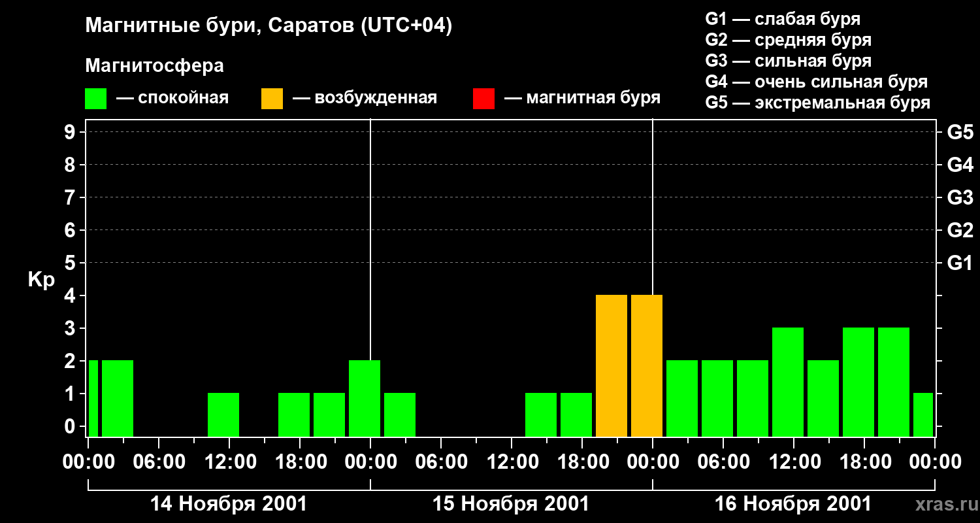Click the Kp 3 bar at 12:00 on 16 November
The width and height of the screenshot is (980, 523).
point(788,382)
